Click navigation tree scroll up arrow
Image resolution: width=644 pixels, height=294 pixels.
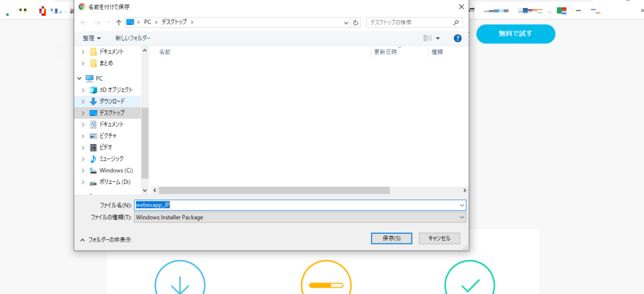coord(145,50)
